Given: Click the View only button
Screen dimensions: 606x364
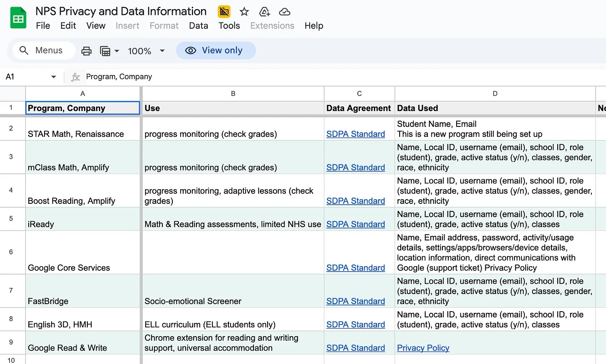Looking at the screenshot, I should tap(216, 50).
